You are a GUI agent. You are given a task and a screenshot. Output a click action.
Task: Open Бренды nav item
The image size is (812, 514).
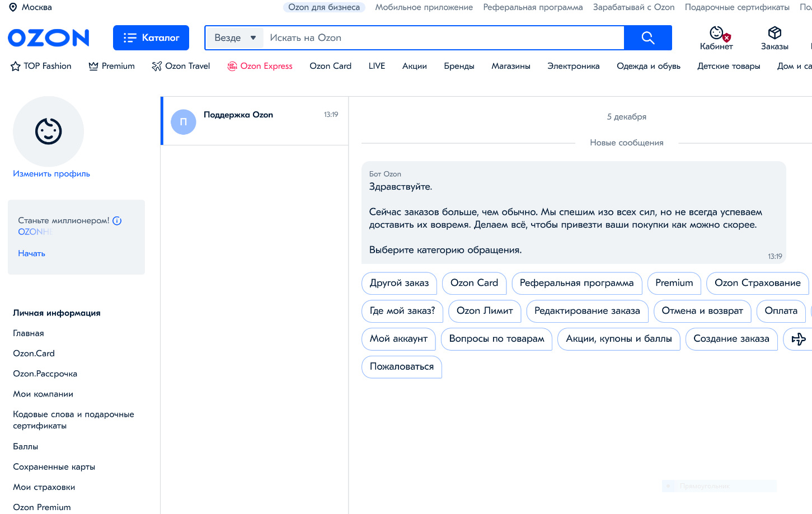[459, 66]
